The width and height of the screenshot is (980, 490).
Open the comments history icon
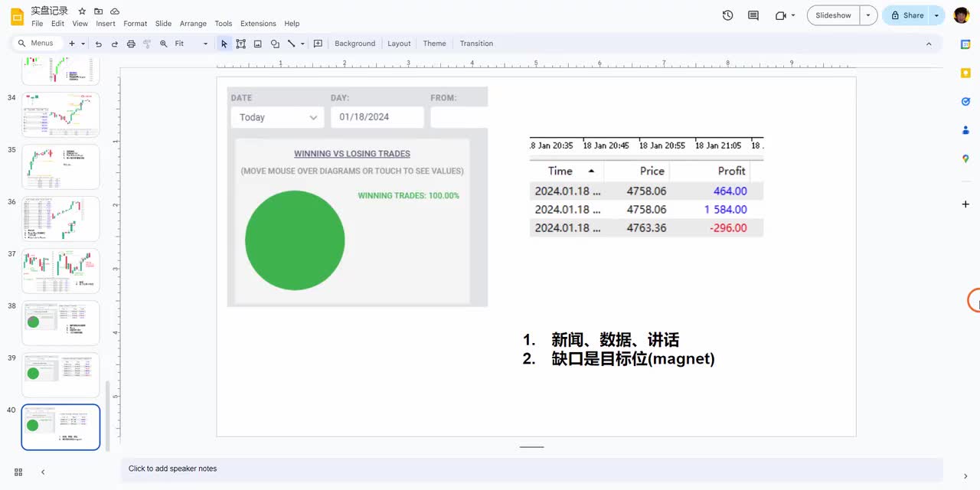pyautogui.click(x=753, y=15)
